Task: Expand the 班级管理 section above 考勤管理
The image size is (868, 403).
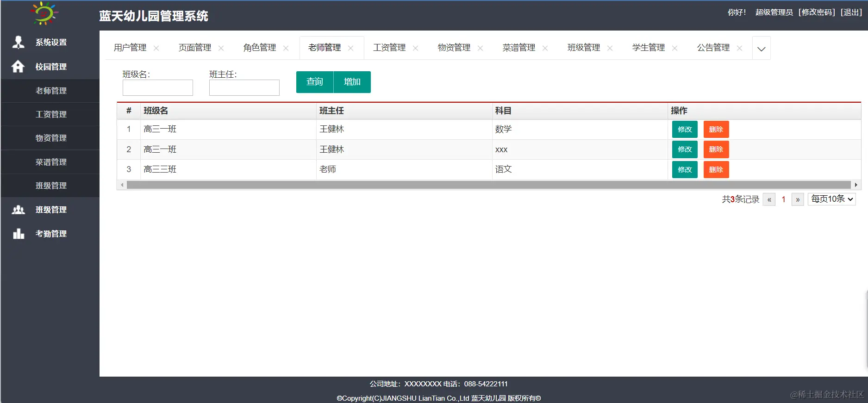Action: pos(50,210)
